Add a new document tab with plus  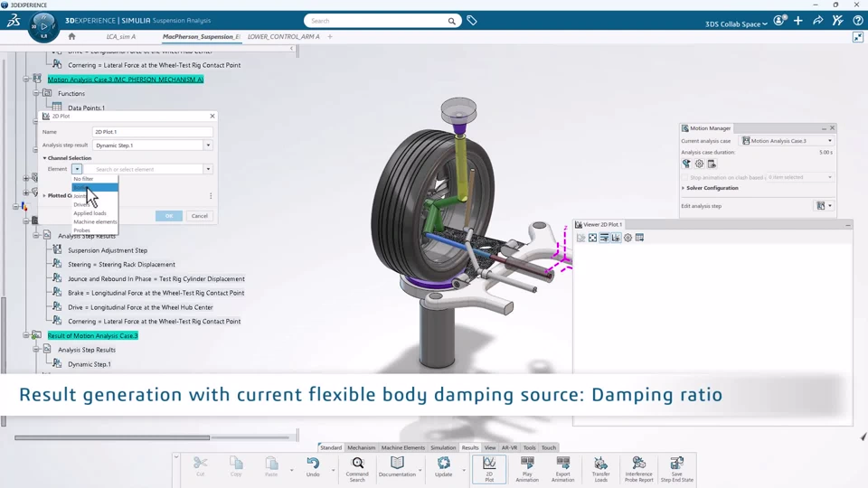click(x=330, y=36)
